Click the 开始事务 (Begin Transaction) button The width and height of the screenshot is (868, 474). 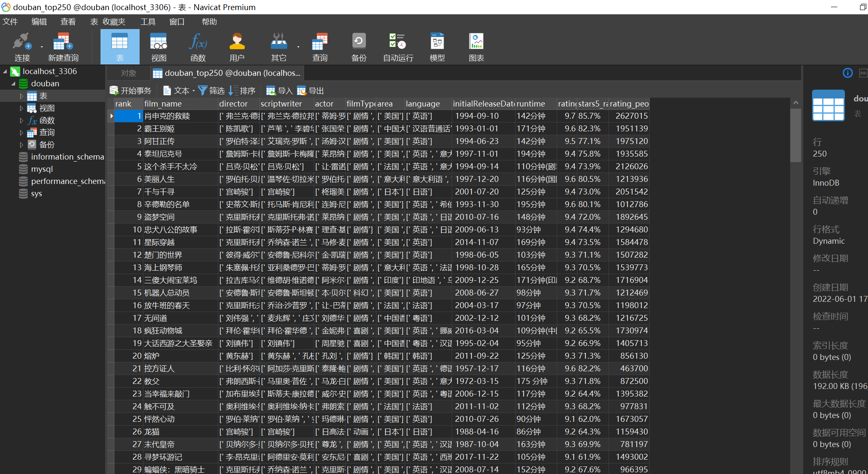pyautogui.click(x=130, y=91)
